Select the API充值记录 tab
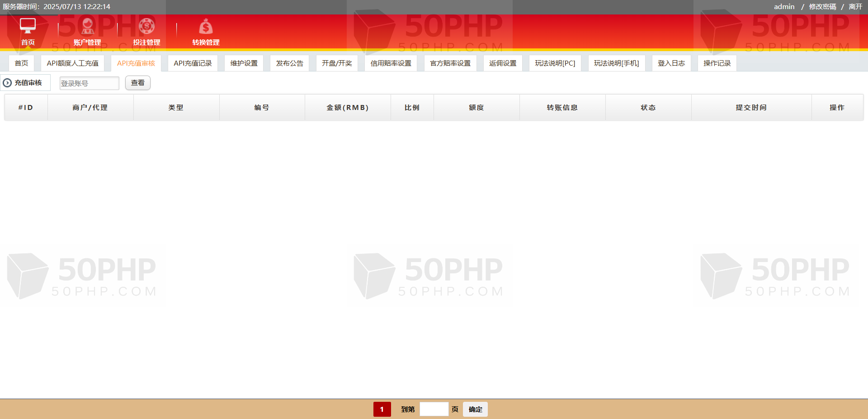The width and height of the screenshot is (868, 419). [193, 63]
